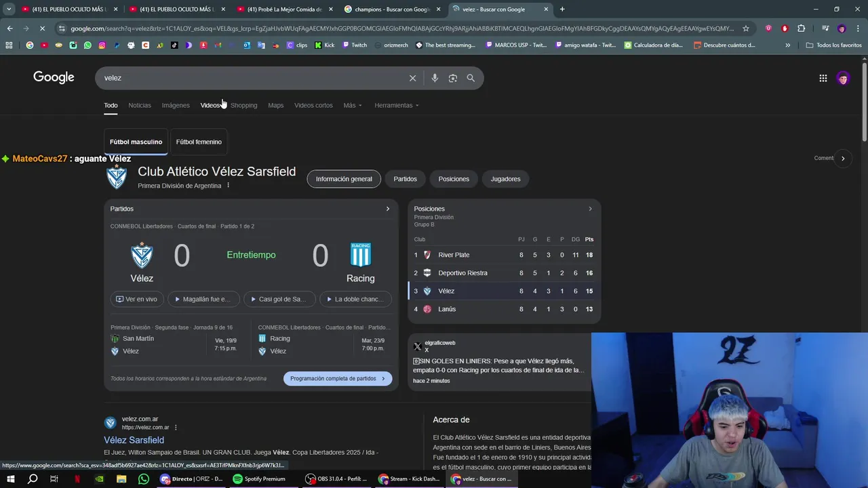This screenshot has height=488, width=868.
Task: Start voice search with microphone icon
Action: 435,78
